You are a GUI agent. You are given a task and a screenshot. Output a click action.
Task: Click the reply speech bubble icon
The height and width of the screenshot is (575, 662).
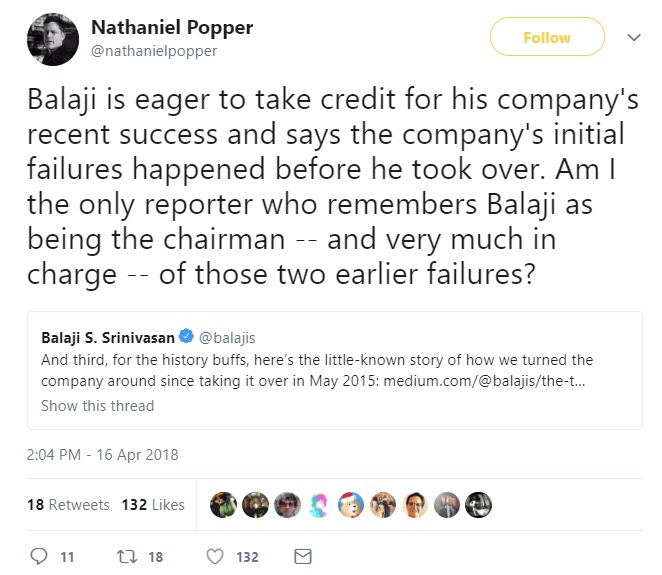point(39,556)
